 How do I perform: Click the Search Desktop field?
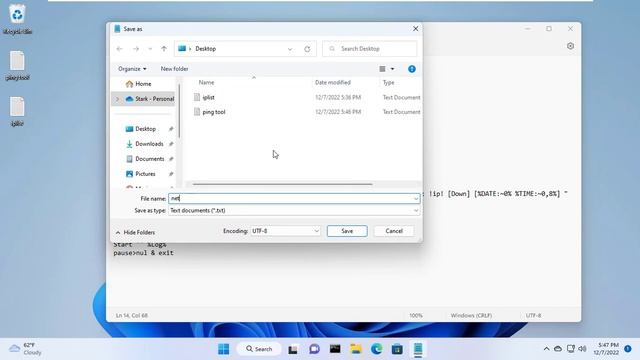point(369,49)
